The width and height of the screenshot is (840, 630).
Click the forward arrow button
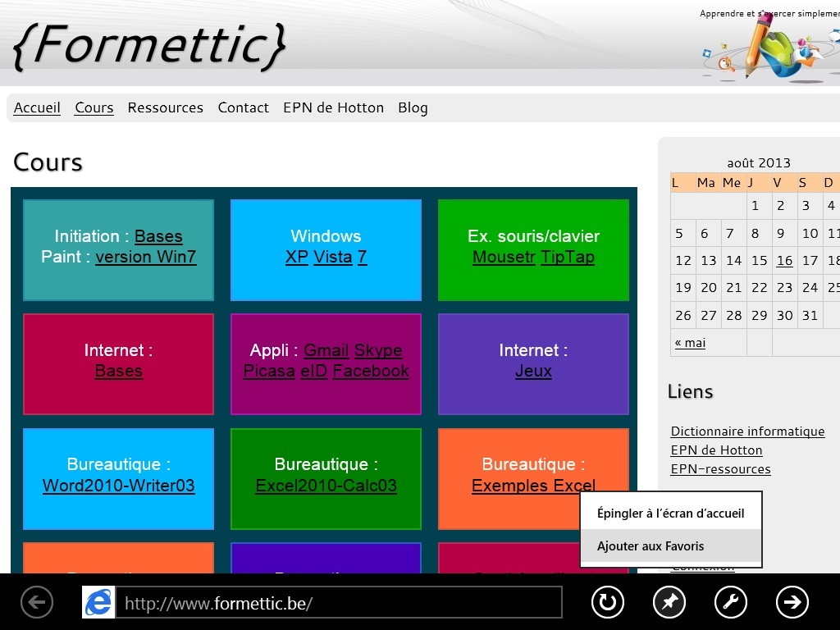792,602
